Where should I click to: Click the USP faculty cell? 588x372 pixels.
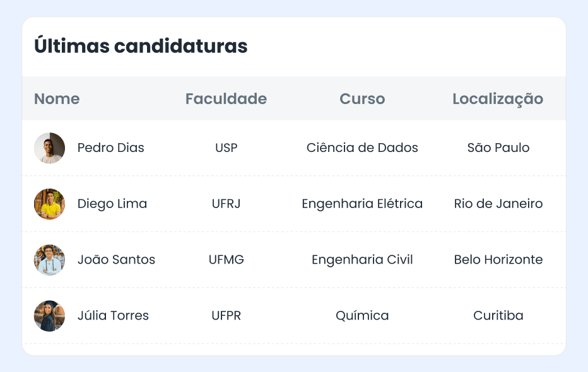pos(226,148)
